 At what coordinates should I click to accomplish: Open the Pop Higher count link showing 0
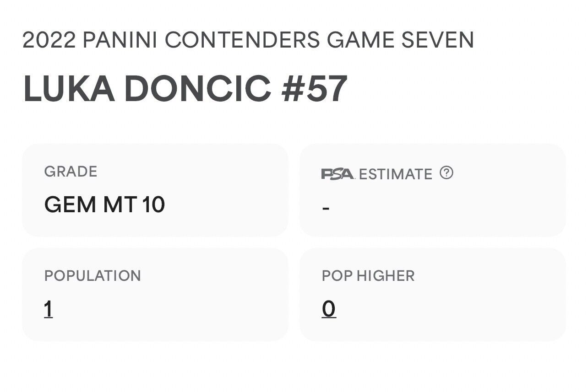coord(329,309)
